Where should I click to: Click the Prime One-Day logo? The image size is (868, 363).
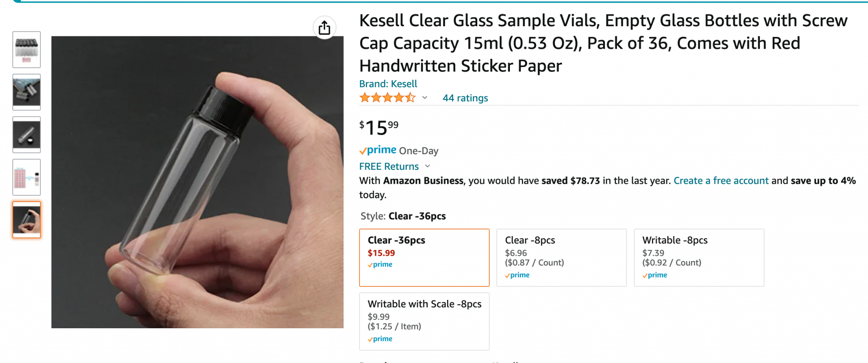coord(378,150)
